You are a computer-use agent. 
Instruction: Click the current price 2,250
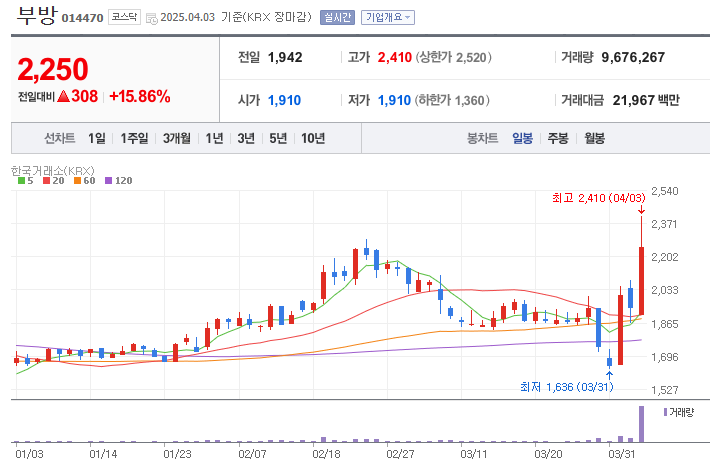pyautogui.click(x=53, y=69)
